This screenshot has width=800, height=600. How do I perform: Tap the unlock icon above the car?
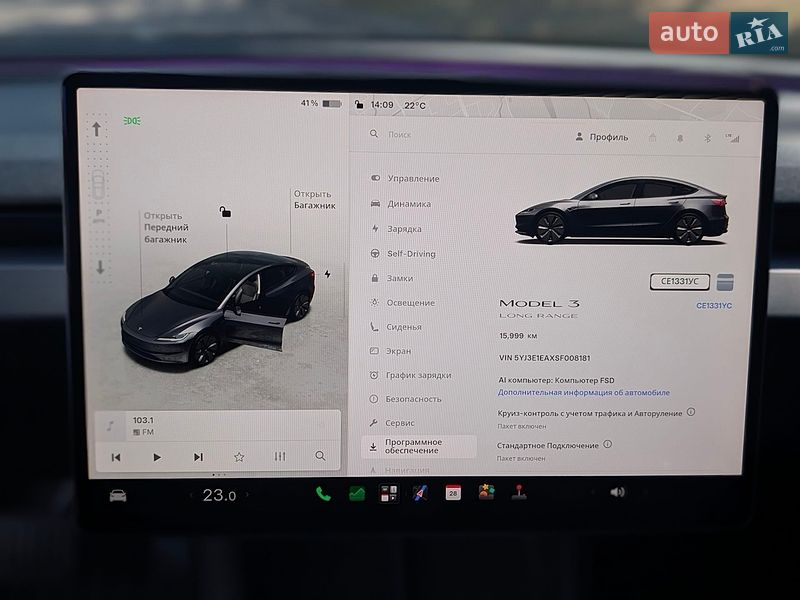tap(225, 211)
